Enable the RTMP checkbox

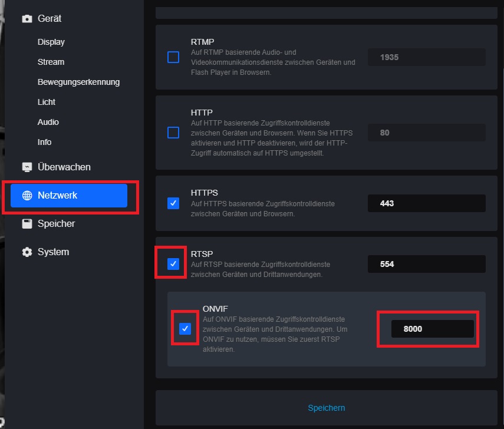coord(173,57)
